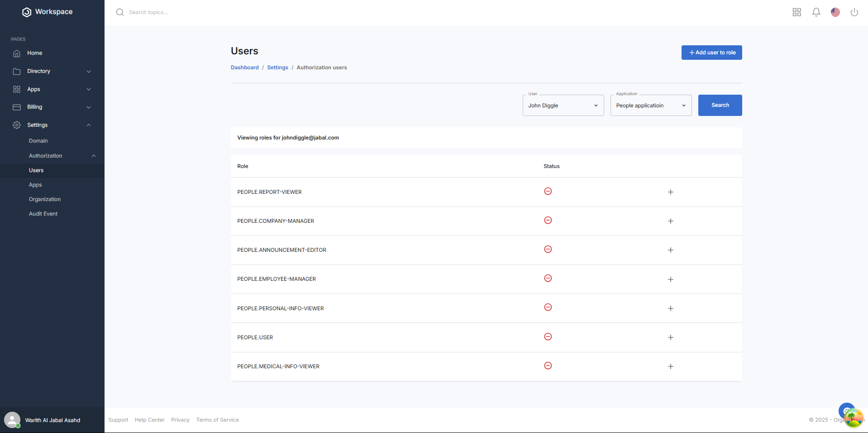Image resolution: width=868 pixels, height=433 pixels.
Task: Open the apps grid icon in header
Action: coord(796,12)
